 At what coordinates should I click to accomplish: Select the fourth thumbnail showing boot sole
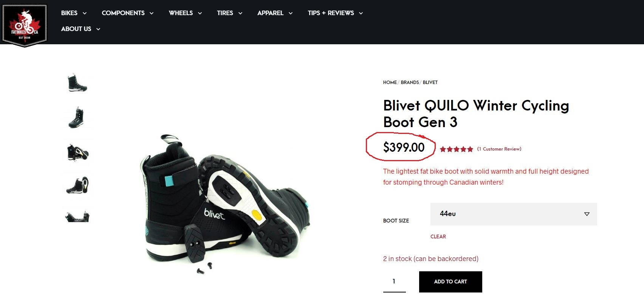point(77,185)
